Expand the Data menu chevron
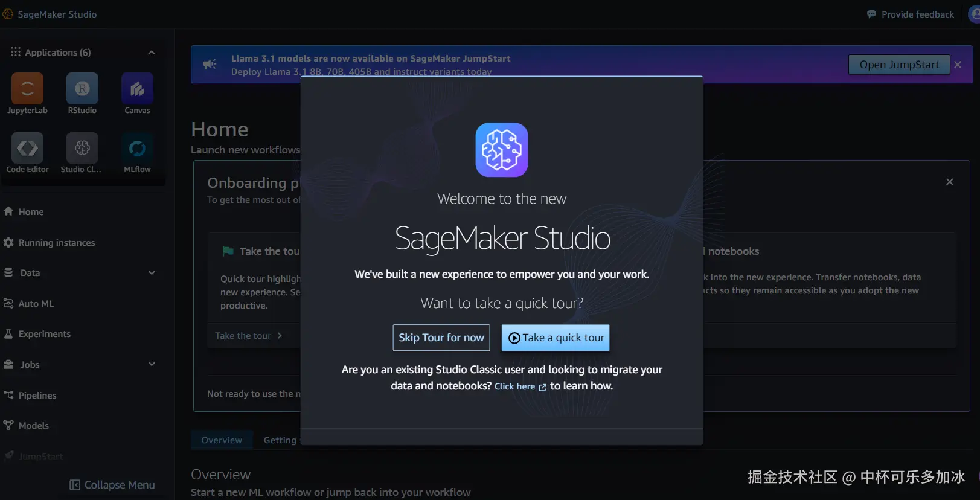 152,273
